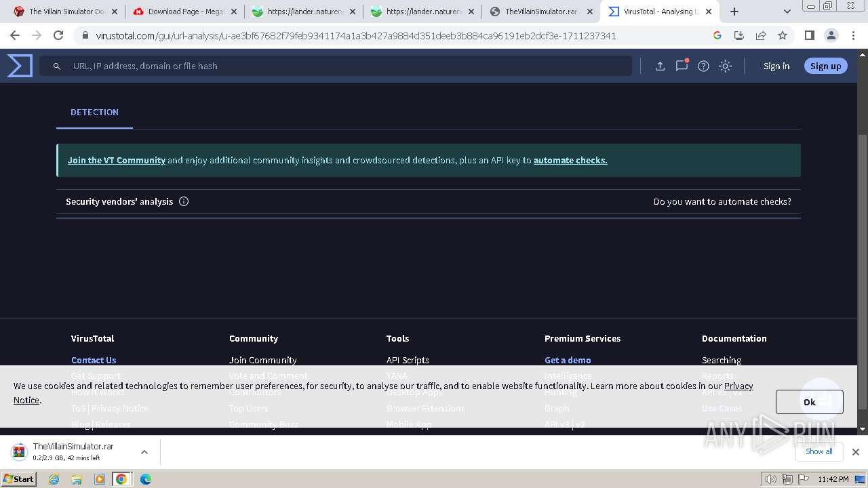The height and width of the screenshot is (488, 868).
Task: Open the automate checks link
Action: (x=570, y=160)
